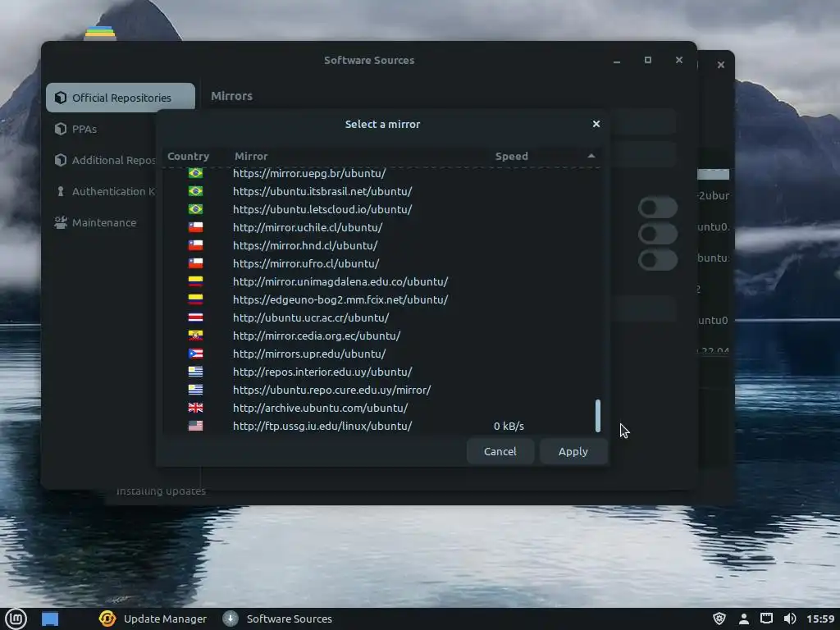The width and height of the screenshot is (840, 630).
Task: Select mirror https://mirror.ufro.cl/ubuntu/
Action: (x=306, y=263)
